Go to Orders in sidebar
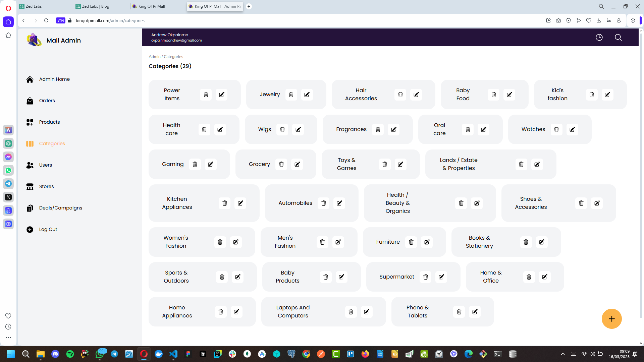 tap(47, 101)
